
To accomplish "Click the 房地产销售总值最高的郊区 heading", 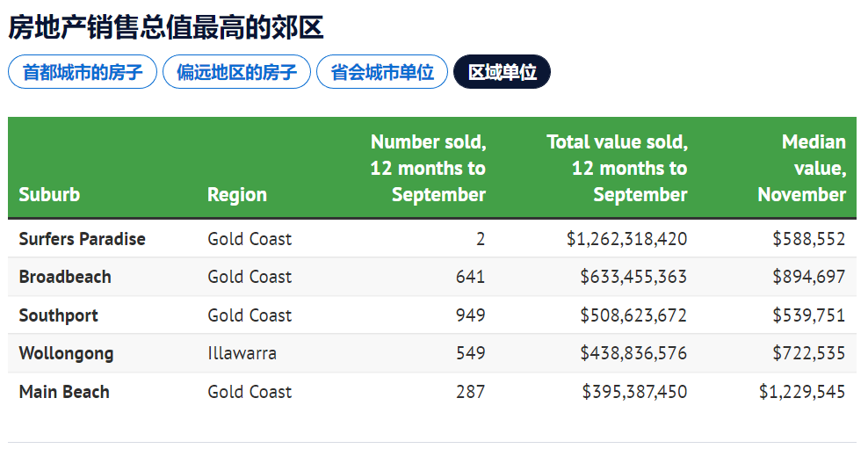I will coord(166,26).
